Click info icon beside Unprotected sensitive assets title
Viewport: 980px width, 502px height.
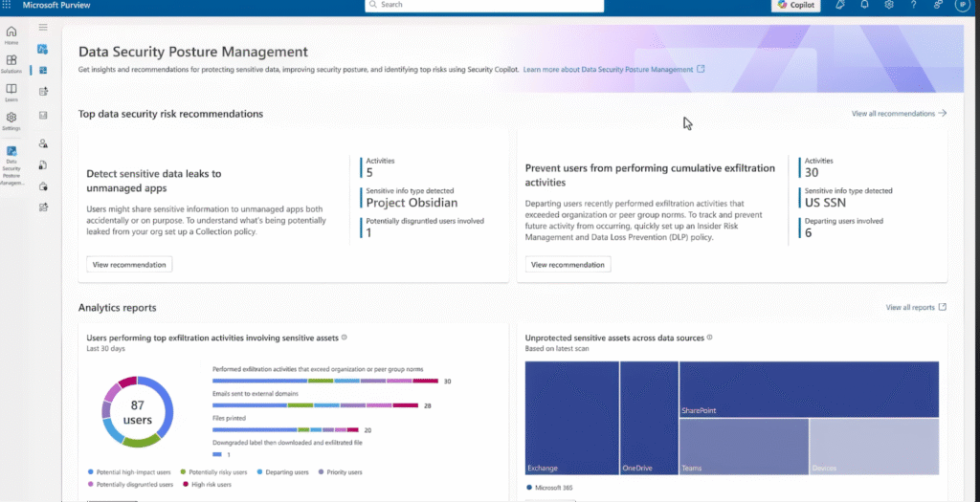(709, 338)
